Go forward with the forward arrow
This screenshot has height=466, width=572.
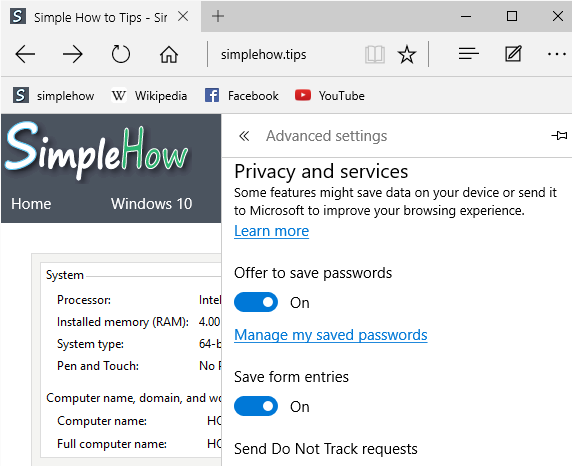[73, 54]
